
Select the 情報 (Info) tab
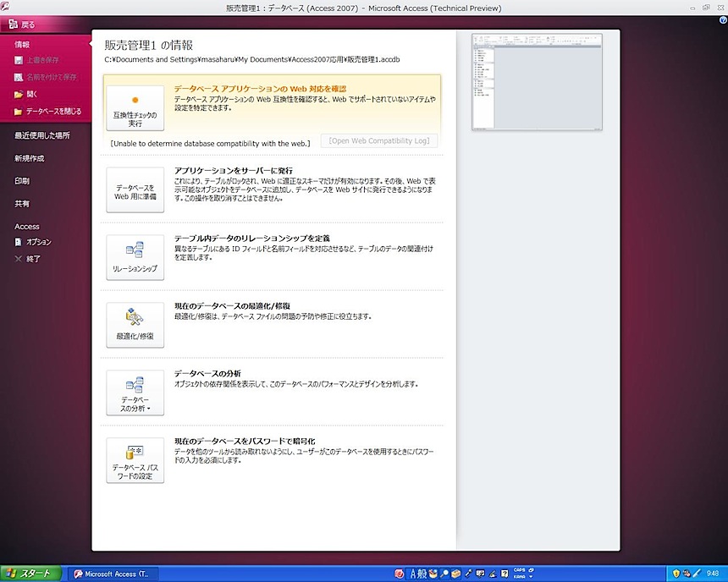point(22,45)
